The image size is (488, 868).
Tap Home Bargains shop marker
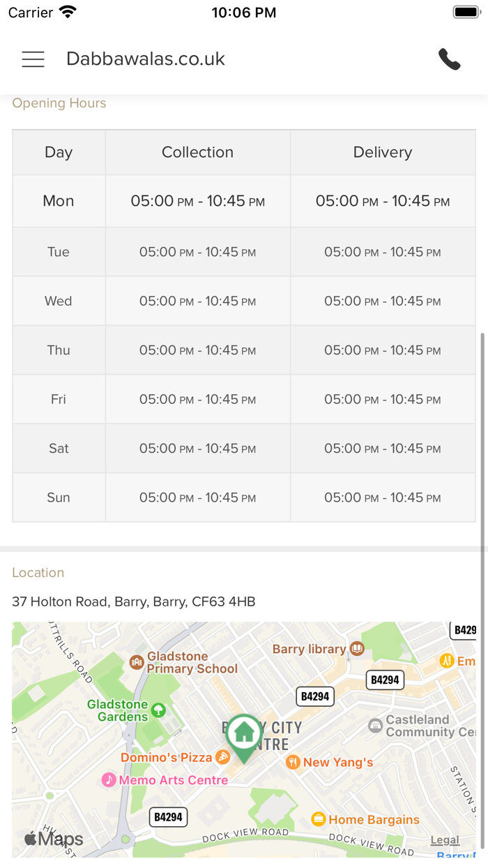(x=319, y=819)
